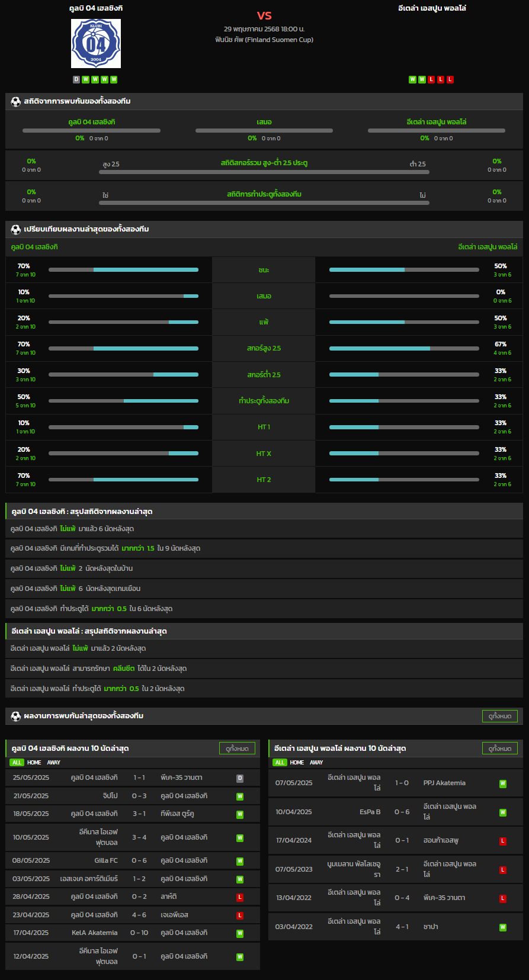This screenshot has height=980, width=529.
Task: Open view-all button for Klubi 04 last 10 results
Action: coord(237,748)
